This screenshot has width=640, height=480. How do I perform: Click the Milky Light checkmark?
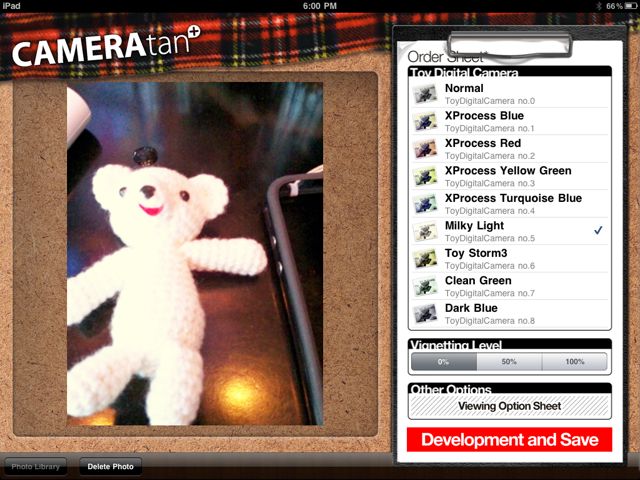pos(598,230)
